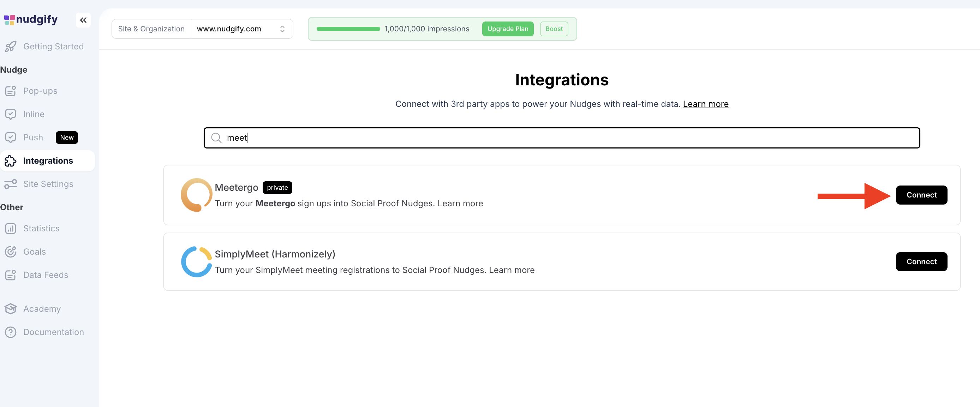
Task: Click the integrations search field
Action: [562, 138]
